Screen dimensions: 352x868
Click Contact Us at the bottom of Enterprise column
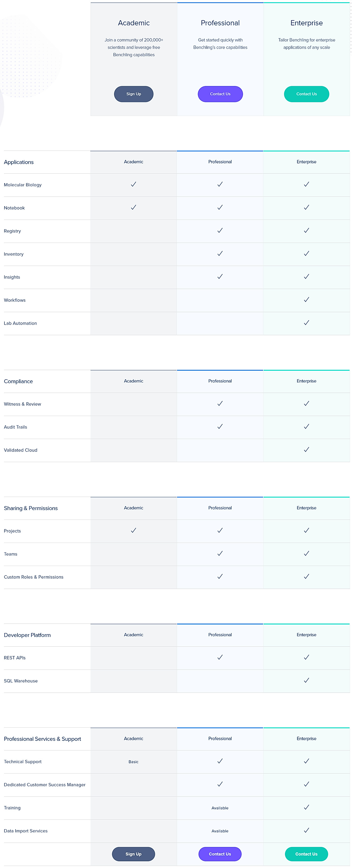coord(306,854)
